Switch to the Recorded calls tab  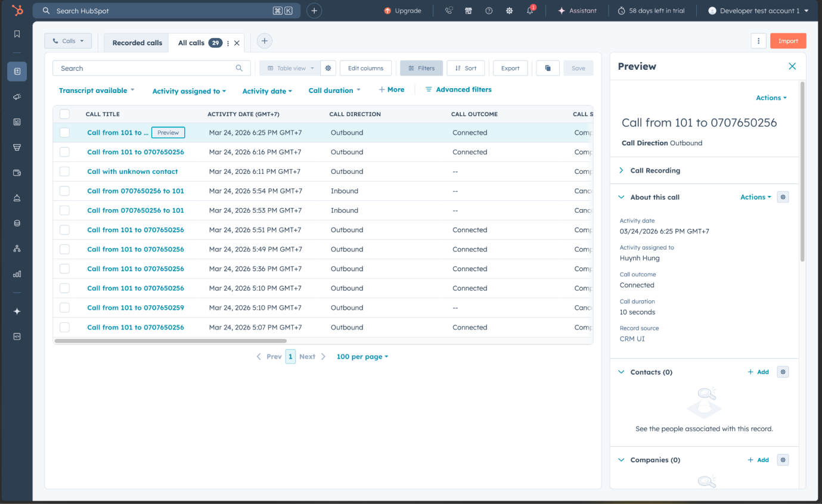point(137,43)
